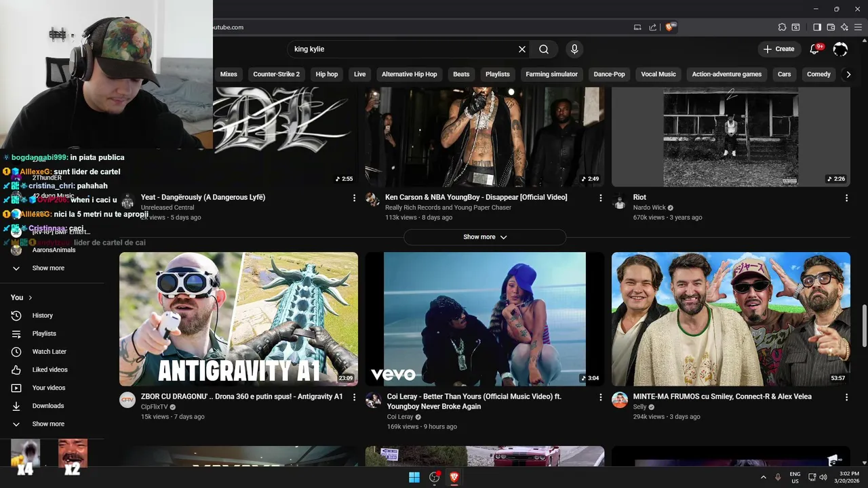Select the Vocal Music chip

pos(658,75)
